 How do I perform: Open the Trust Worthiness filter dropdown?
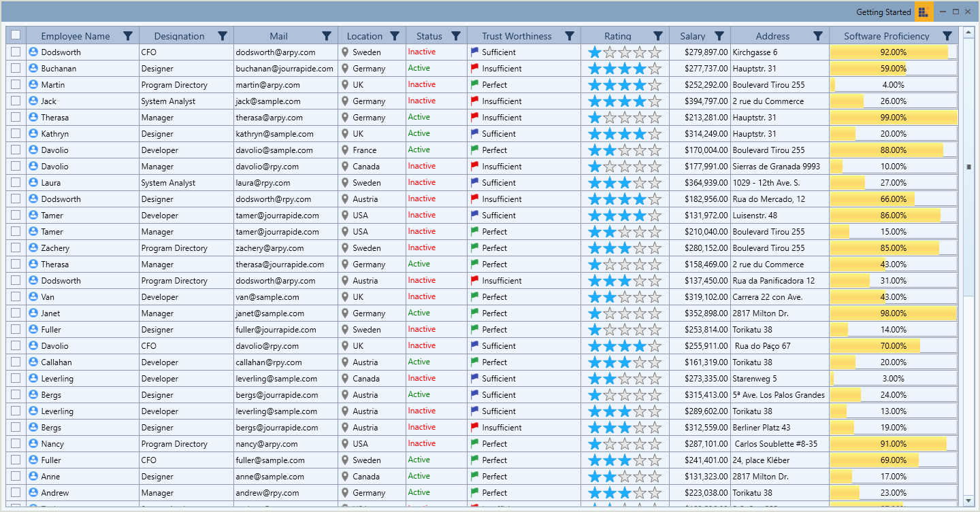click(x=570, y=35)
